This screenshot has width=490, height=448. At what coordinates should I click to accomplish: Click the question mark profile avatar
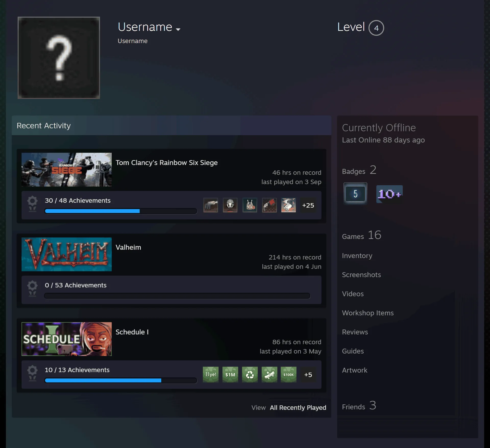coord(59,58)
